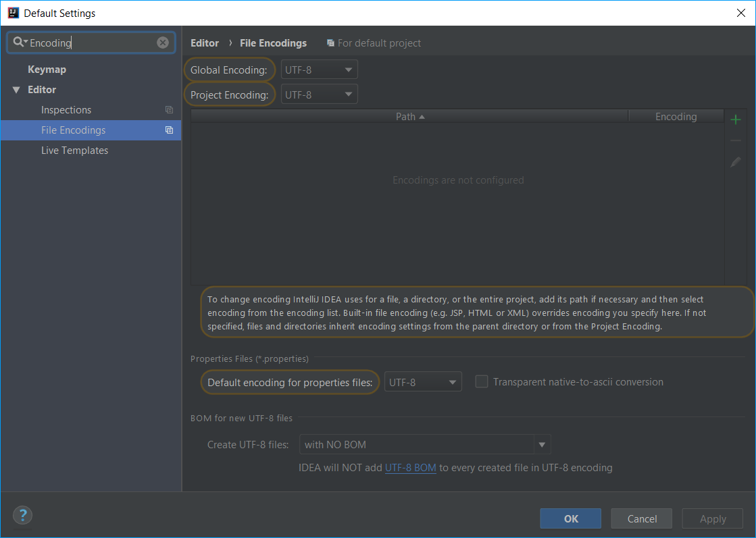
Task: Click the search magnifier history icon
Action: [20, 43]
